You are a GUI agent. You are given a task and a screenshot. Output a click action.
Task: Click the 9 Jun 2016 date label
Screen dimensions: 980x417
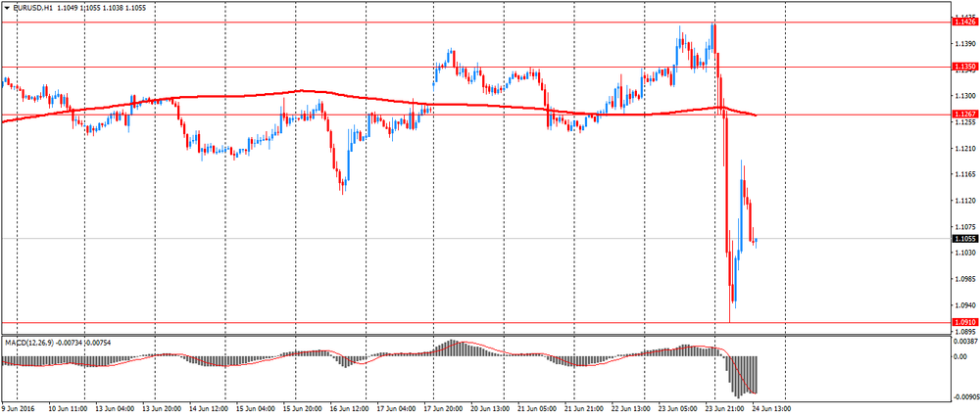(18, 408)
